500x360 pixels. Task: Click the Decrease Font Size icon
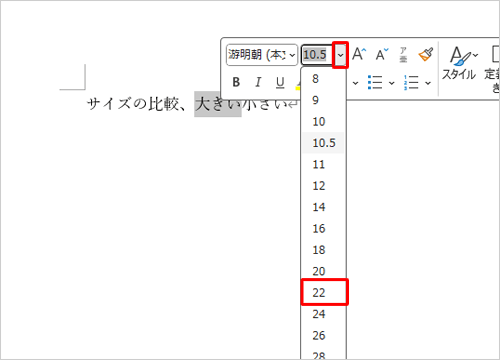[x=382, y=54]
